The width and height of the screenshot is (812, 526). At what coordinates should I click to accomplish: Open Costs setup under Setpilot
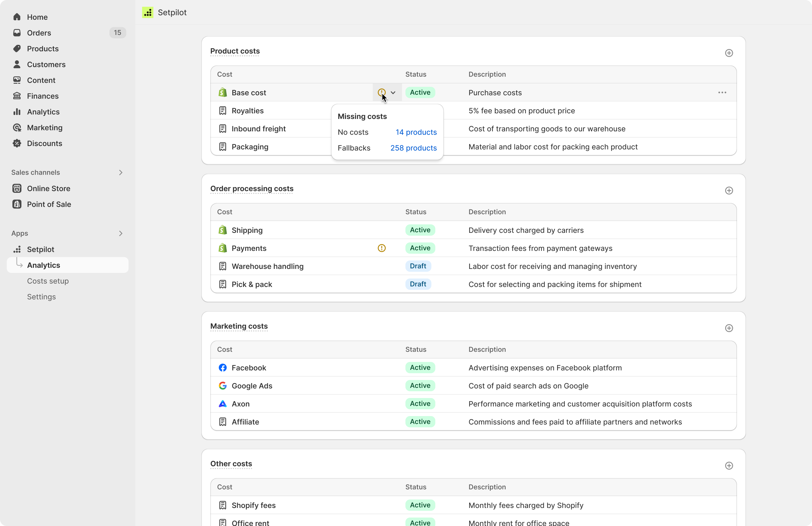(x=47, y=281)
